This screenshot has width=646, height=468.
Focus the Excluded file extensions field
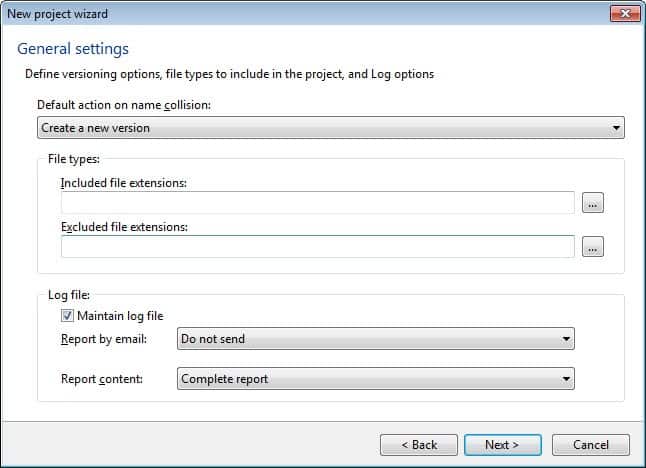pyautogui.click(x=317, y=247)
